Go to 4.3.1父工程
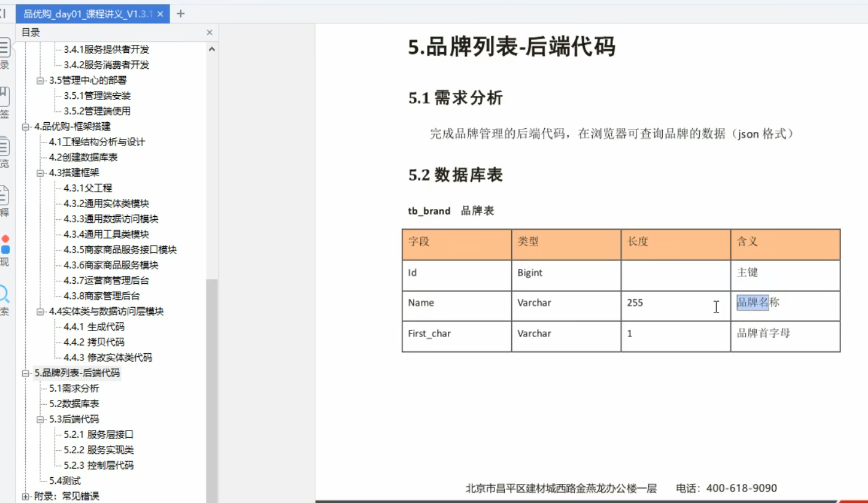This screenshot has height=503, width=868. tap(88, 188)
